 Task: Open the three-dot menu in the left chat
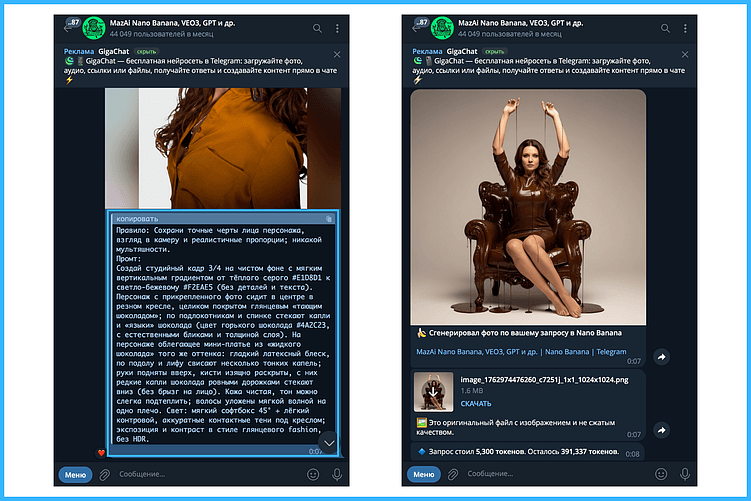[337, 29]
